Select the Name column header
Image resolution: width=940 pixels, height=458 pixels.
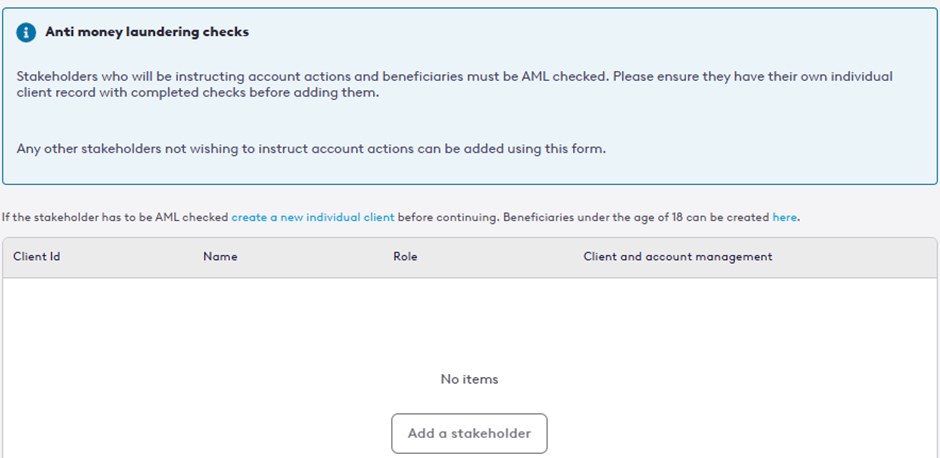220,257
